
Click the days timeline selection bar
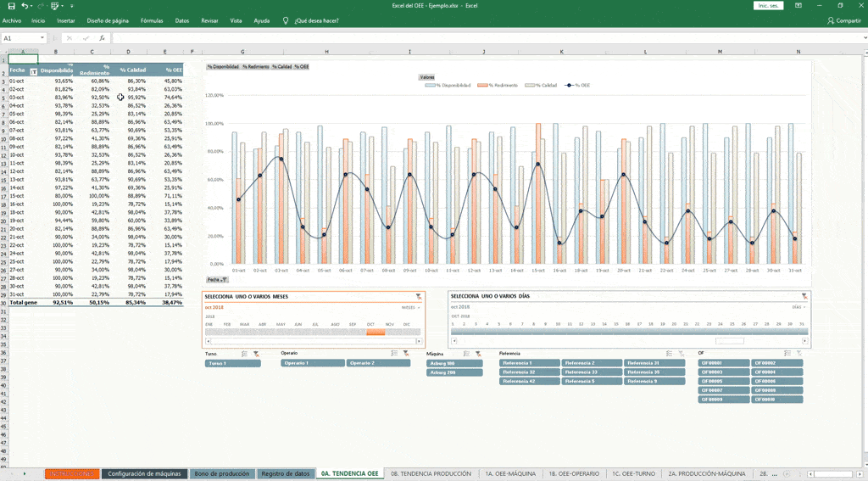[630, 332]
